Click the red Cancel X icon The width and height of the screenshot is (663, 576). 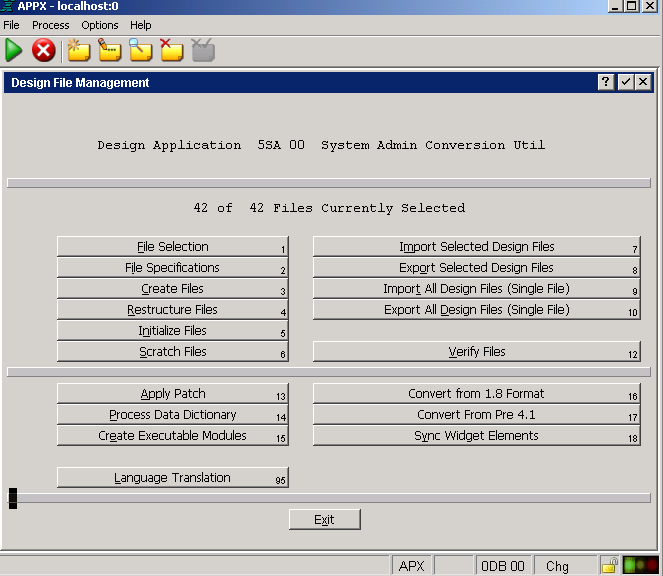coord(44,50)
